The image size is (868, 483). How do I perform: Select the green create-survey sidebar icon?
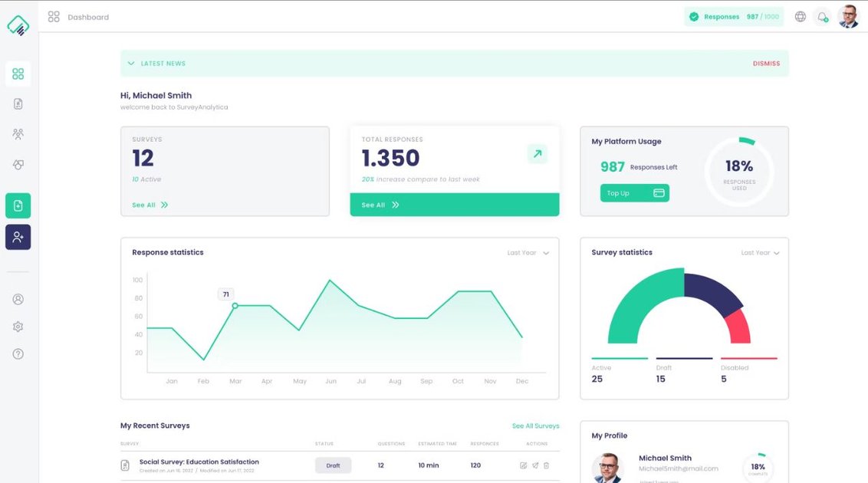click(x=18, y=206)
